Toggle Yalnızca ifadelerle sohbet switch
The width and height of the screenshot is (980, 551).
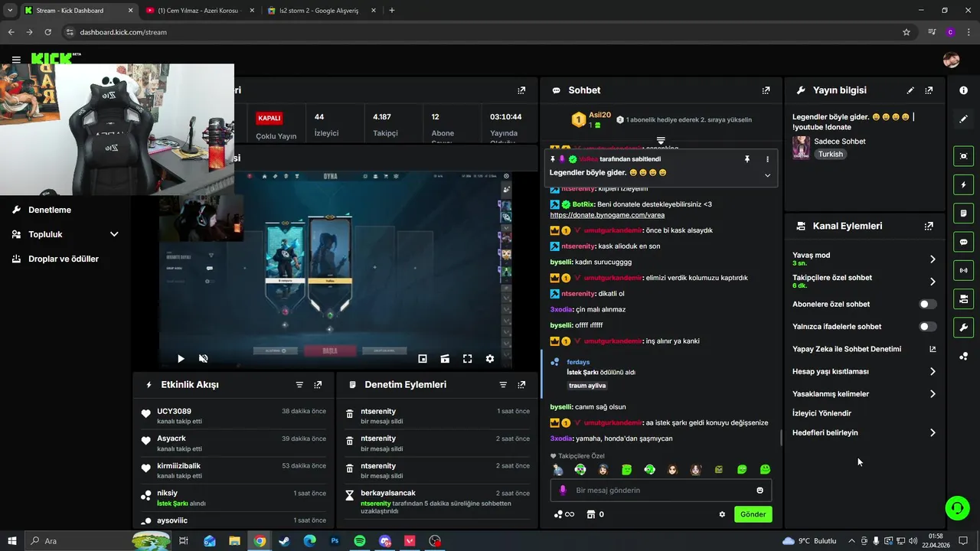pyautogui.click(x=927, y=327)
